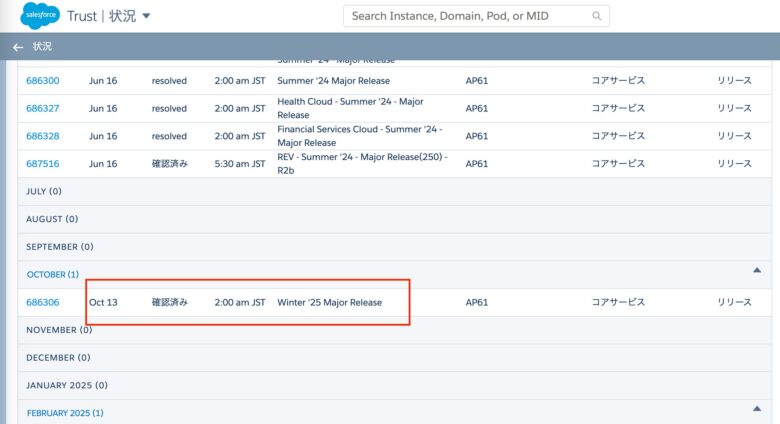Click AP61 instance in row 686328
Viewport: 780px width, 424px height.
[x=477, y=136]
